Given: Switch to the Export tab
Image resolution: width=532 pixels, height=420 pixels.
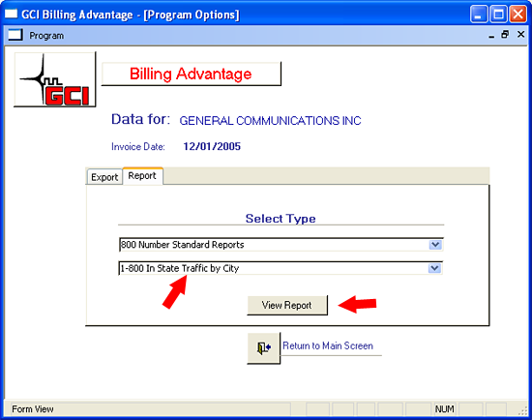Looking at the screenshot, I should (104, 177).
